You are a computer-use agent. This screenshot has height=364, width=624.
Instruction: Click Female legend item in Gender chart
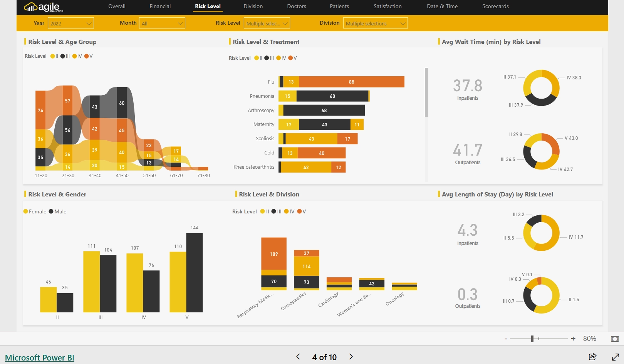[35, 211]
